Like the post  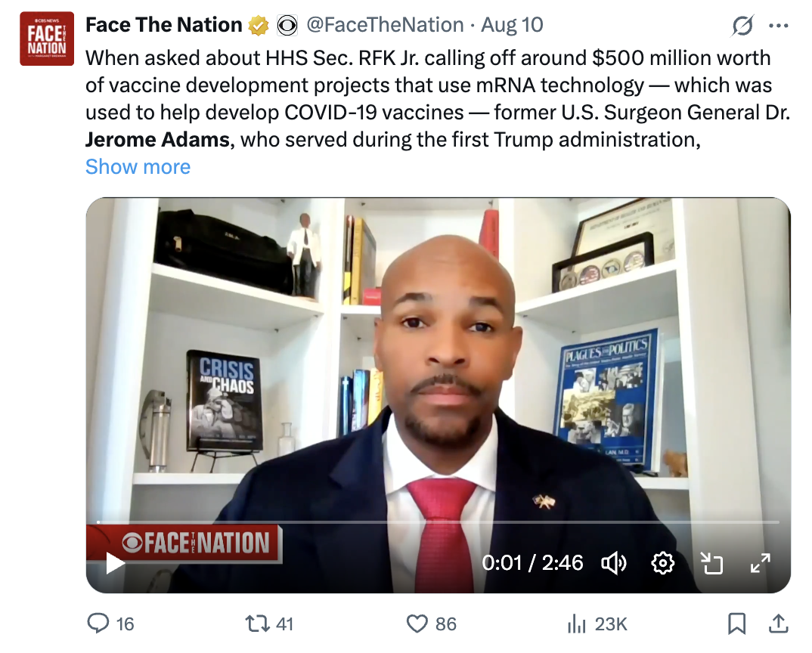pos(417,624)
